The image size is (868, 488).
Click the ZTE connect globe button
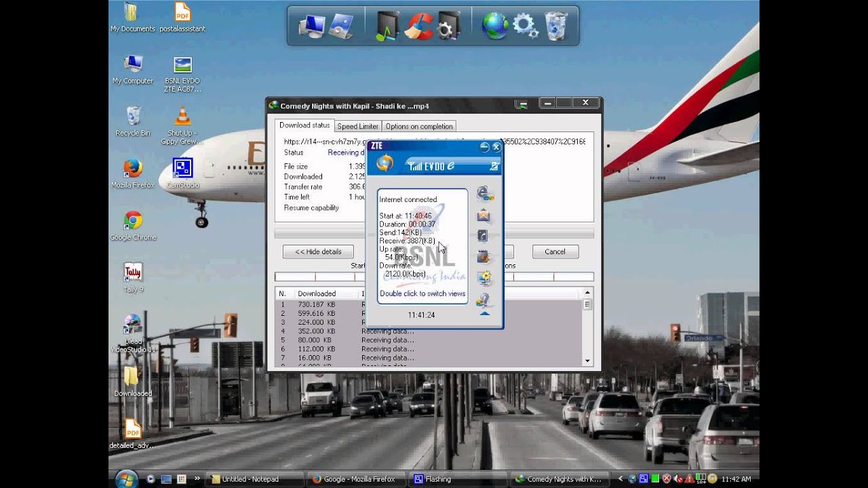click(x=384, y=163)
